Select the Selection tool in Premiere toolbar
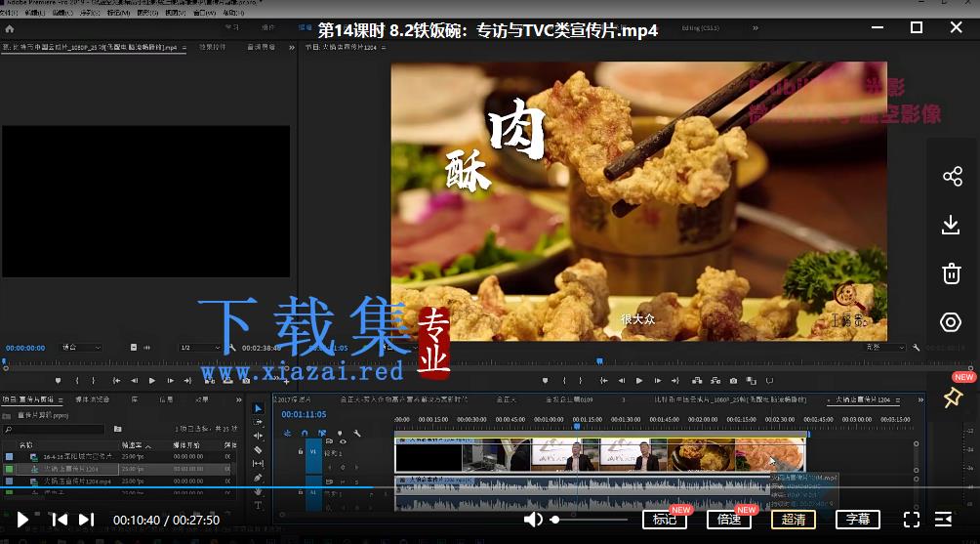Viewport: 980px width, 544px height. pos(258,408)
